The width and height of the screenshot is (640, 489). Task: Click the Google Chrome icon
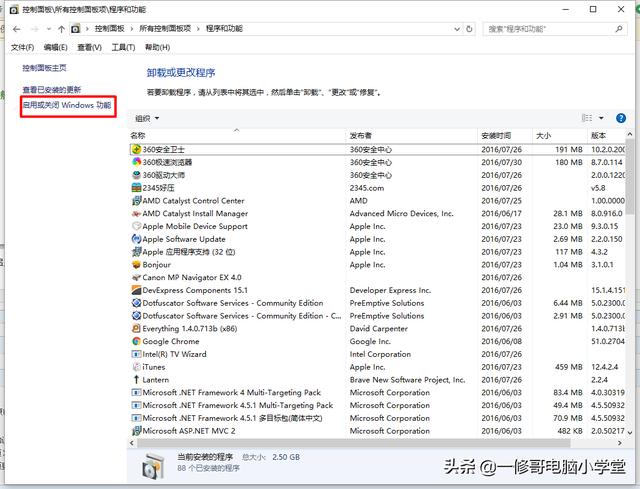[136, 341]
